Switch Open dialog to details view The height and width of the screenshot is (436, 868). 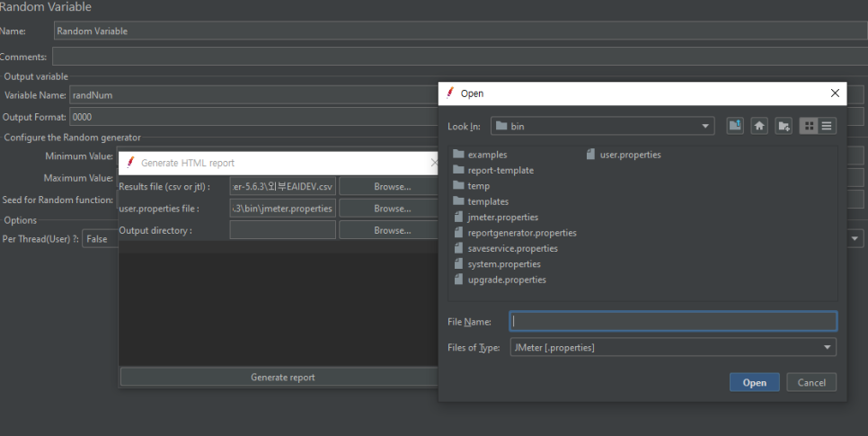click(x=827, y=126)
